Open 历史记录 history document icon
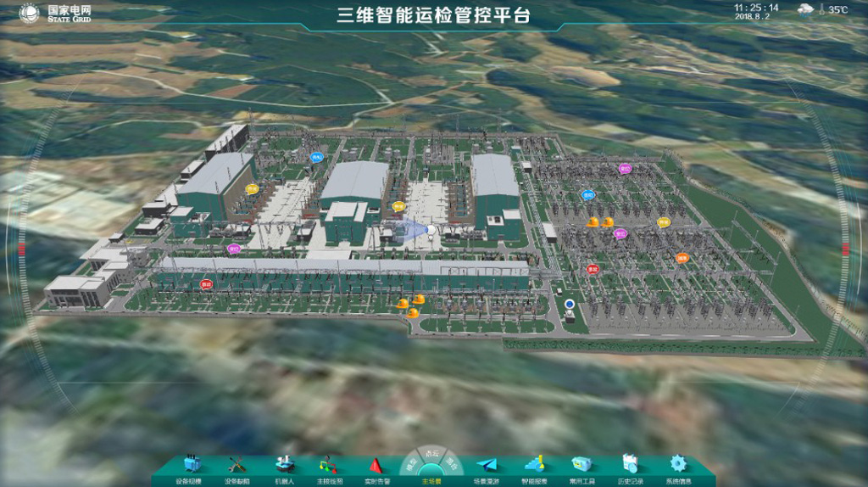Screen dimensions: 868x487 click(630, 464)
